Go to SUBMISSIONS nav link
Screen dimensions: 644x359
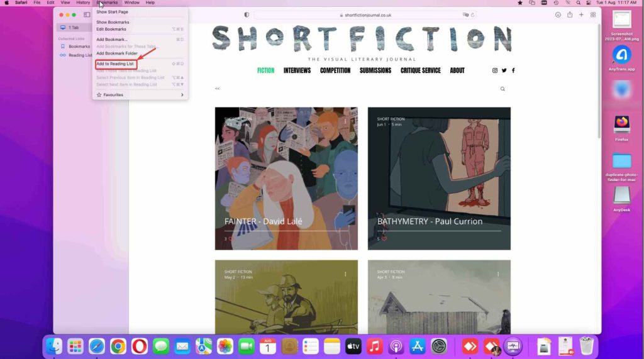[x=375, y=70]
